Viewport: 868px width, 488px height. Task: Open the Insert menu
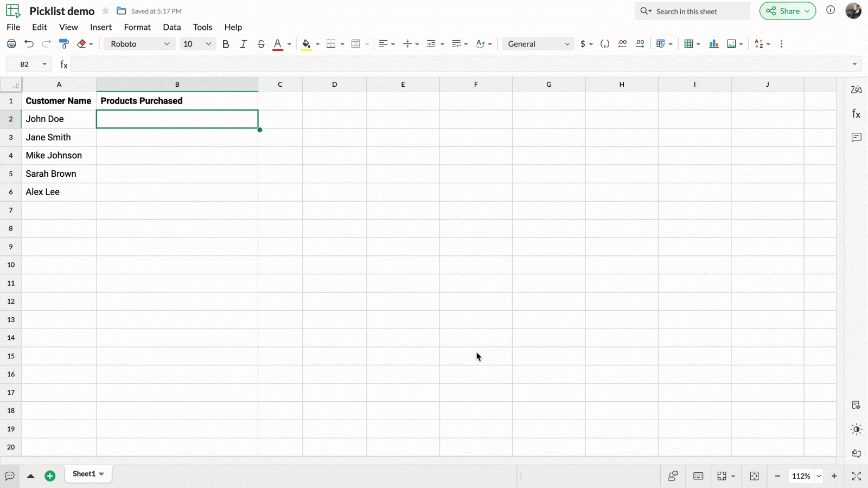pos(101,27)
